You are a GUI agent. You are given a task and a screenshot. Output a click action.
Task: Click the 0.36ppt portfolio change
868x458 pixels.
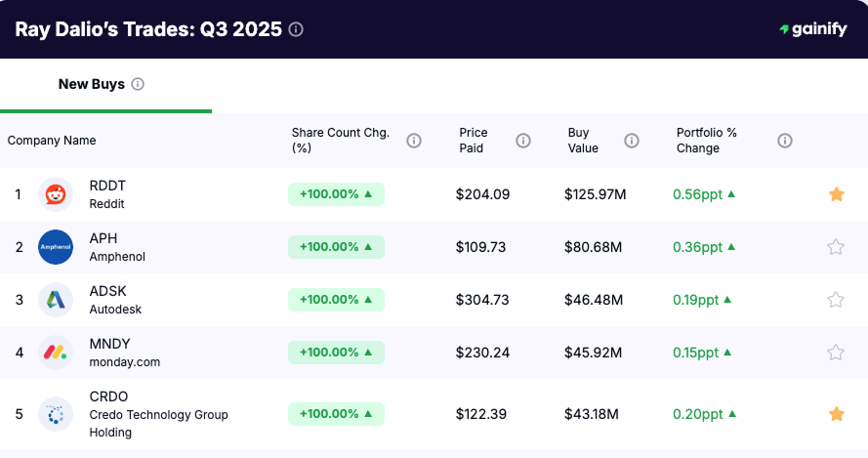(x=704, y=247)
